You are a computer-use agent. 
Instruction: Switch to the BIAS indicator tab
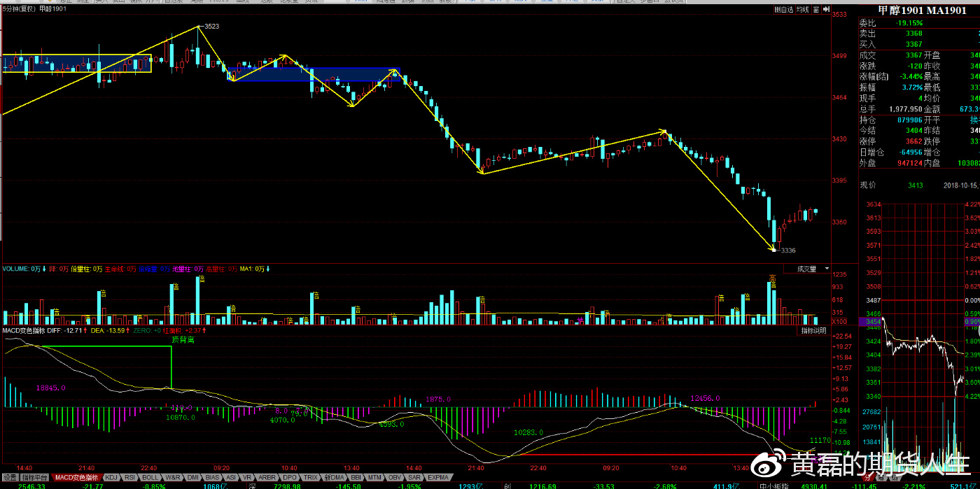tap(212, 477)
